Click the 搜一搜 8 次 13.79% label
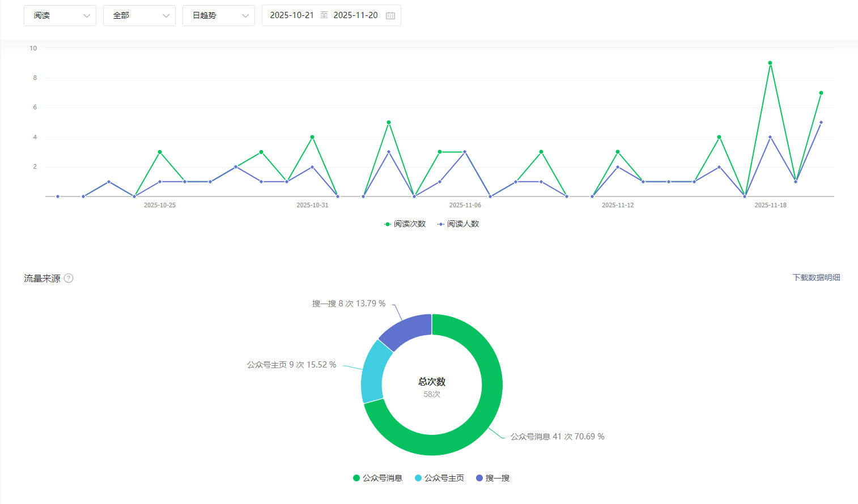Viewport: 858px width, 504px height. point(349,304)
